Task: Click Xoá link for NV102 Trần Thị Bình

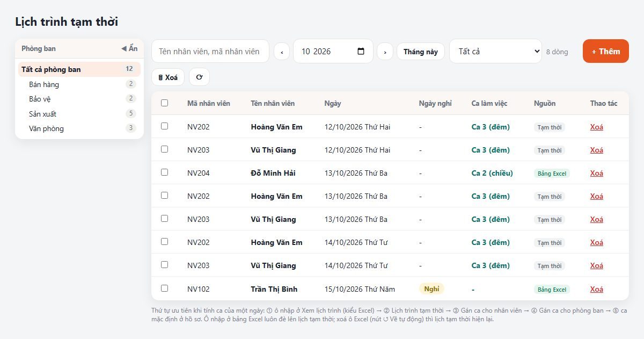Action: click(597, 289)
